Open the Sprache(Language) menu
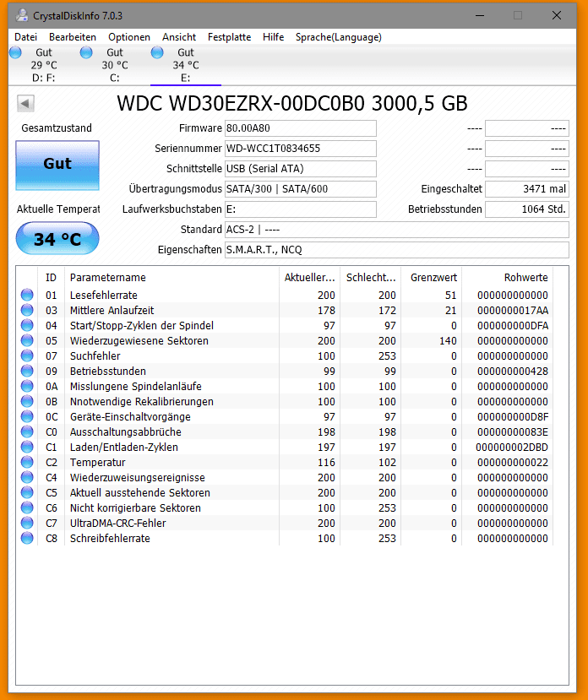The image size is (588, 700). click(338, 37)
